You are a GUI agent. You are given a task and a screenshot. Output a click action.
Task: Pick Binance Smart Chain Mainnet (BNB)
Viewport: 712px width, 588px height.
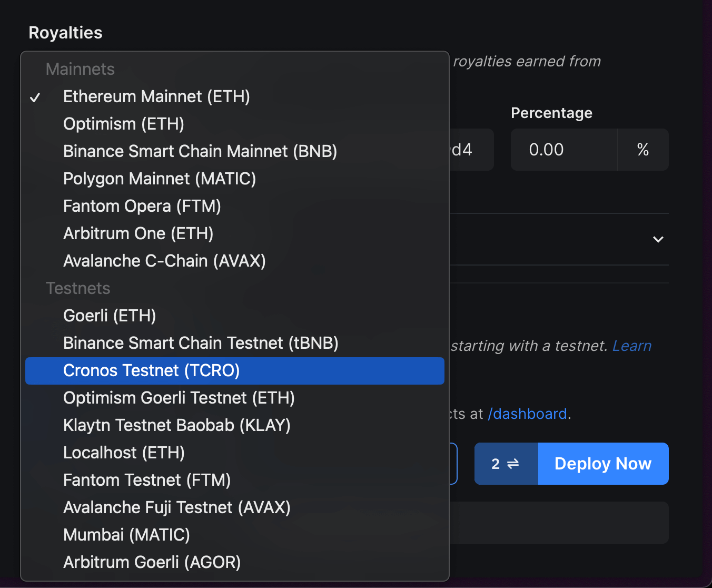coord(200,151)
